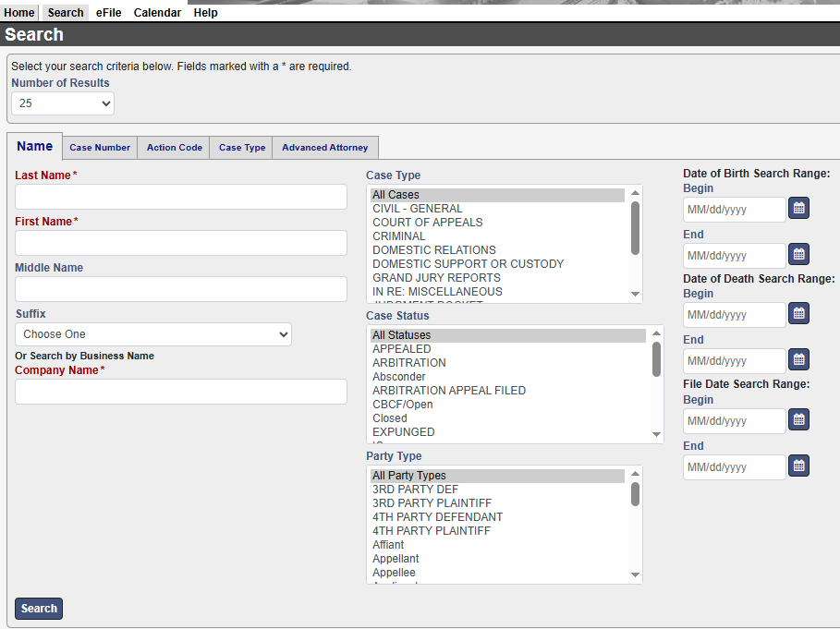Open calendar for File Date End

[798, 466]
